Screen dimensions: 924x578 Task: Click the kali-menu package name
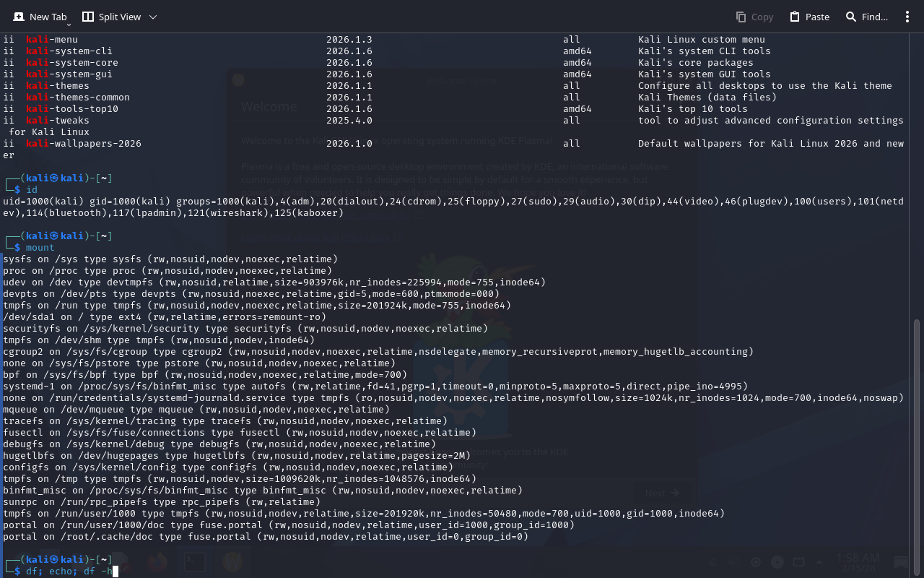[52, 40]
